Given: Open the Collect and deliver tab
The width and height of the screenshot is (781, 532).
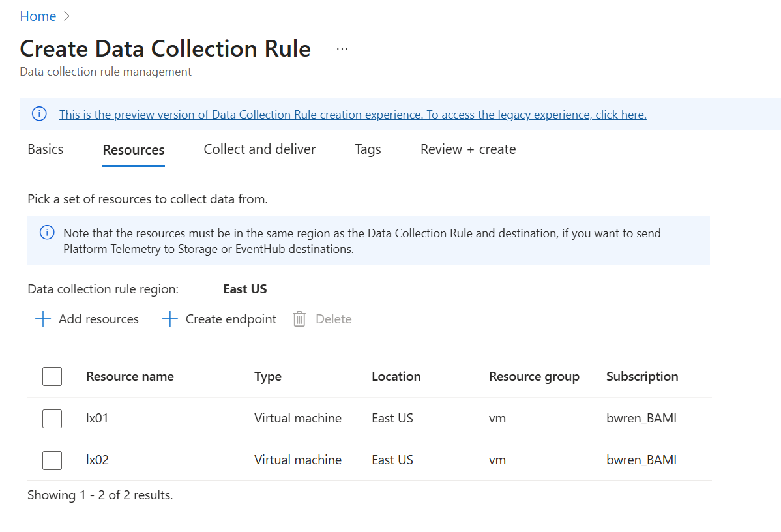Looking at the screenshot, I should 259,149.
